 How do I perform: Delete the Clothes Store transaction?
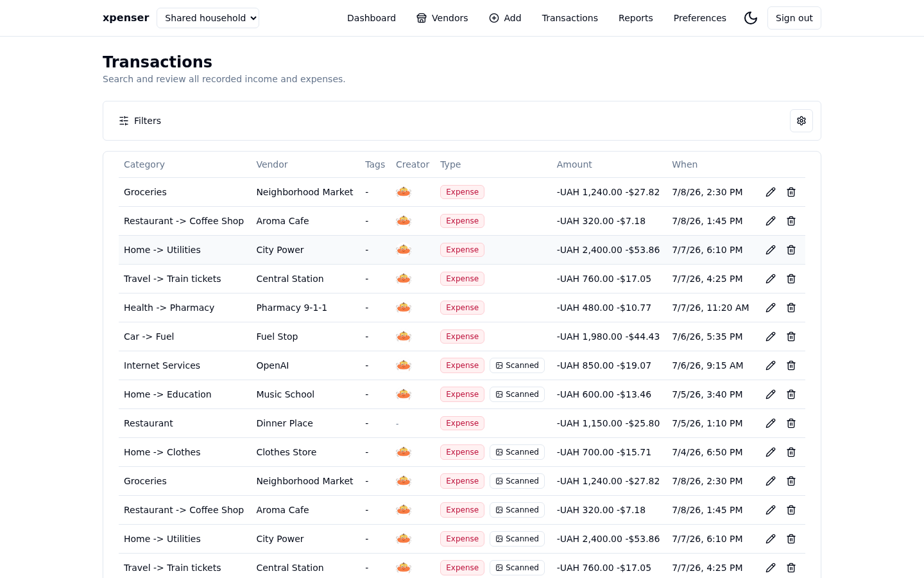coord(791,452)
